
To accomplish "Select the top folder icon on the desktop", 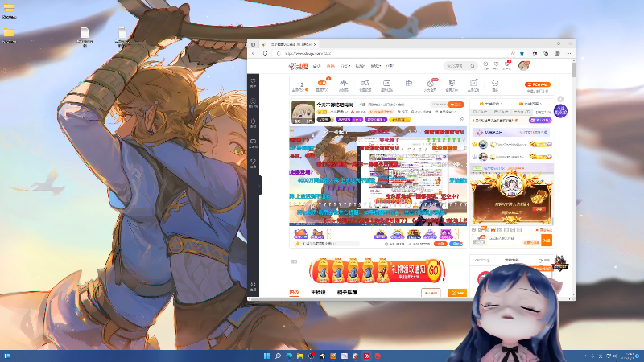I will (9, 10).
